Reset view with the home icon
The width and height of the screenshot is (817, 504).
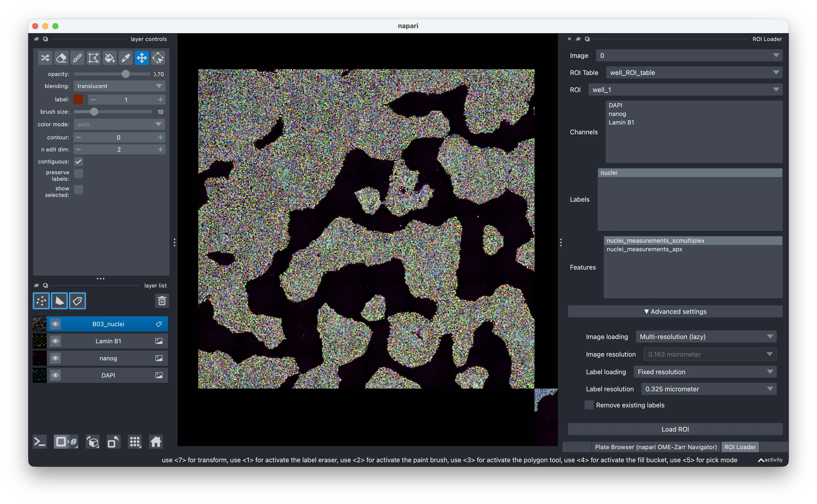point(156,442)
